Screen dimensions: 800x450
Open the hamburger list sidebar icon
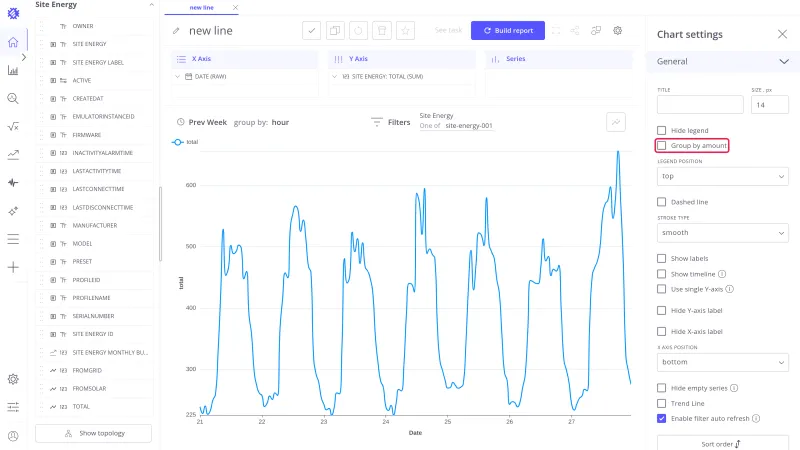point(13,239)
